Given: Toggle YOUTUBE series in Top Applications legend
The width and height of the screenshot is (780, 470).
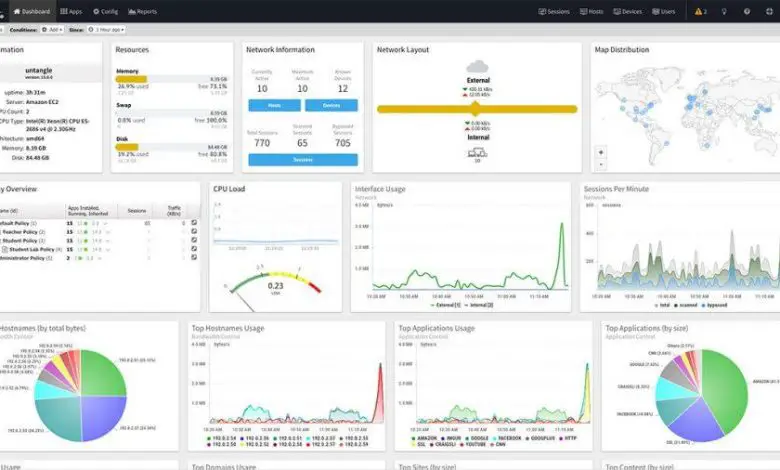Looking at the screenshot, I should click(x=473, y=444).
